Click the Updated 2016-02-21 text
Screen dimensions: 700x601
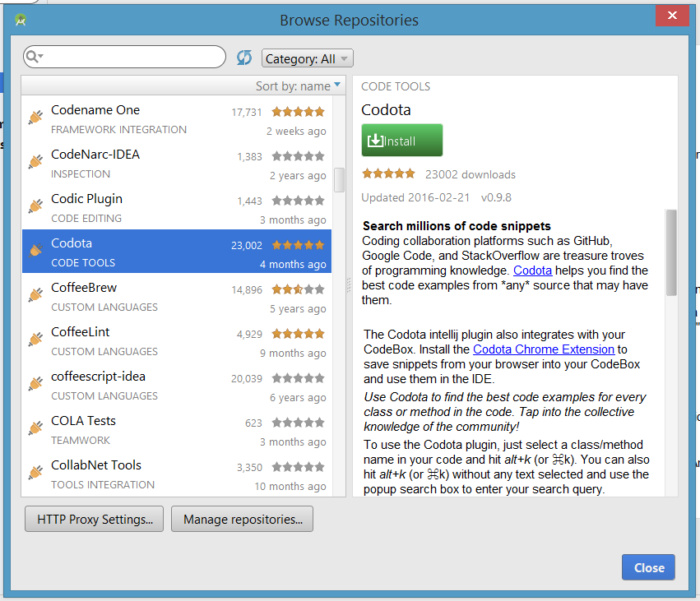pos(415,197)
